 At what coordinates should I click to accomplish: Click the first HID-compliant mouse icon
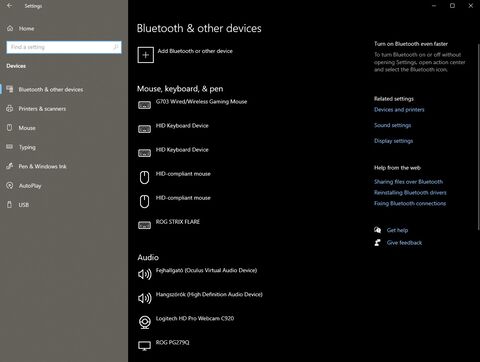[144, 177]
